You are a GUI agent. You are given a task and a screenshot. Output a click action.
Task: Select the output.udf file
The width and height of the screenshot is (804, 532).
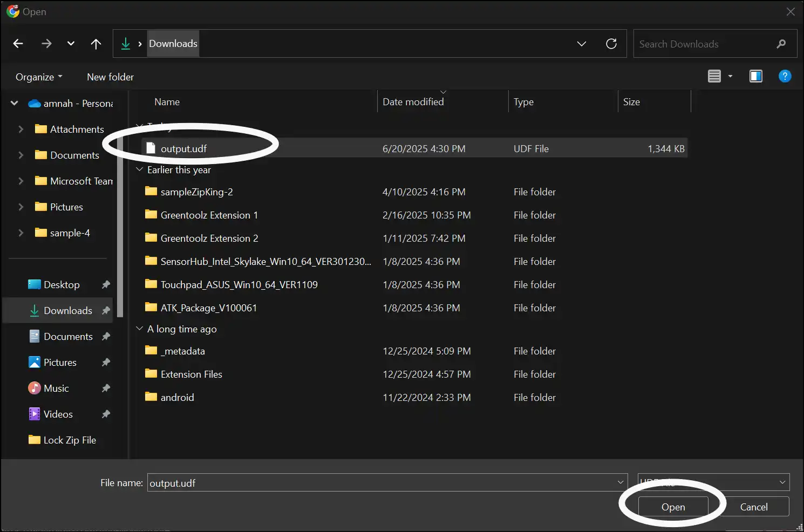point(414,148)
